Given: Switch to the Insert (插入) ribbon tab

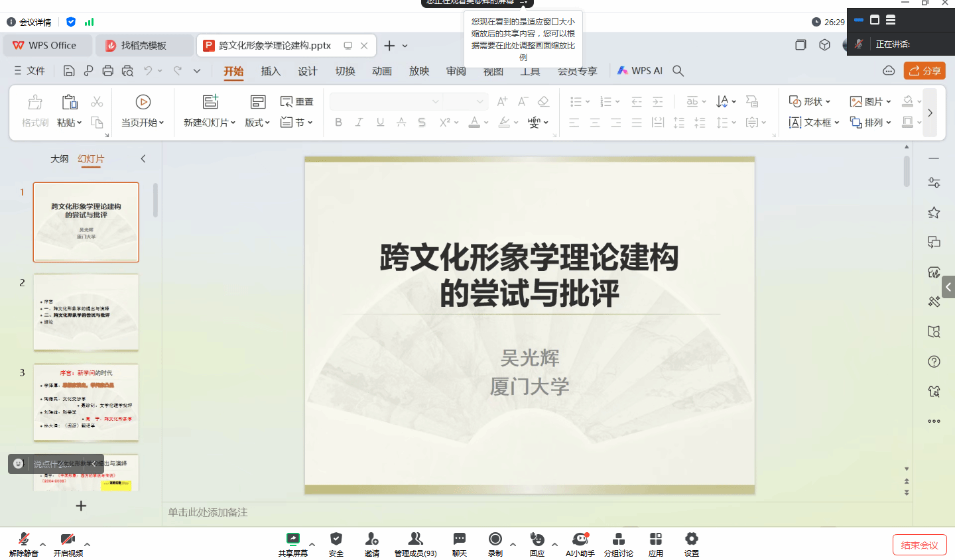Looking at the screenshot, I should coord(271,71).
